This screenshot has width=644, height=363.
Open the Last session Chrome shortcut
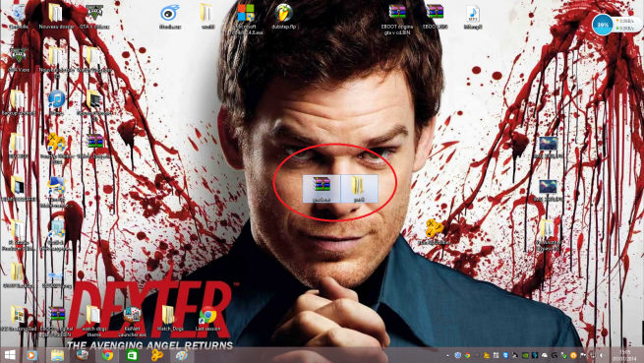click(x=207, y=319)
